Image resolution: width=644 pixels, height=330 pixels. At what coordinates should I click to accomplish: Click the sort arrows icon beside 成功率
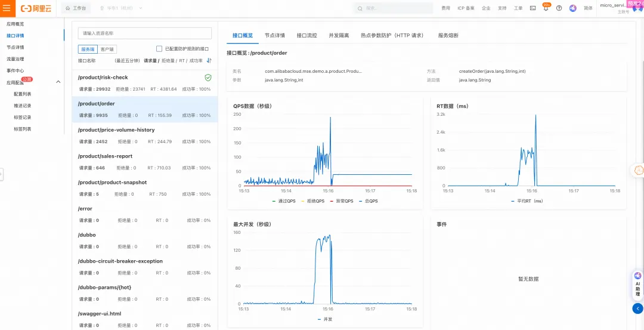[209, 60]
